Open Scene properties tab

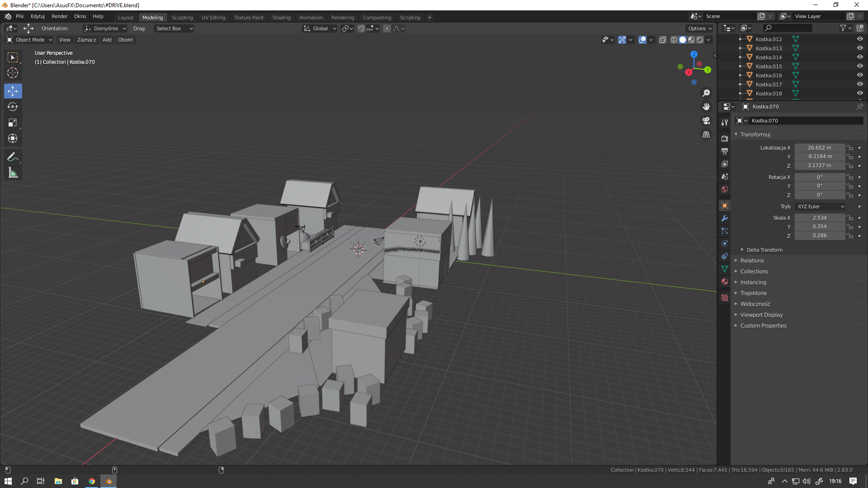point(725,177)
